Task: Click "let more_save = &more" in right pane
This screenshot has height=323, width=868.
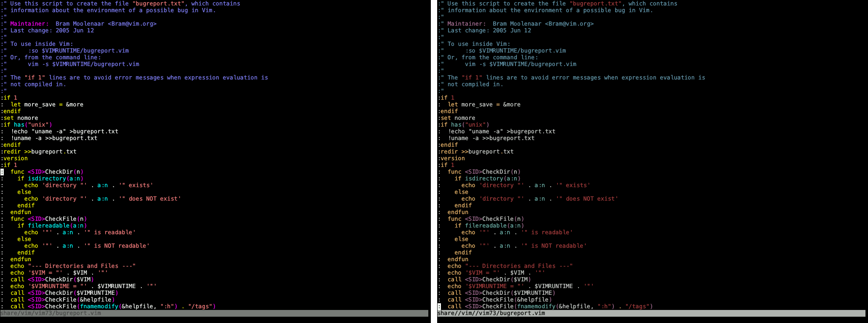Action: (484, 105)
